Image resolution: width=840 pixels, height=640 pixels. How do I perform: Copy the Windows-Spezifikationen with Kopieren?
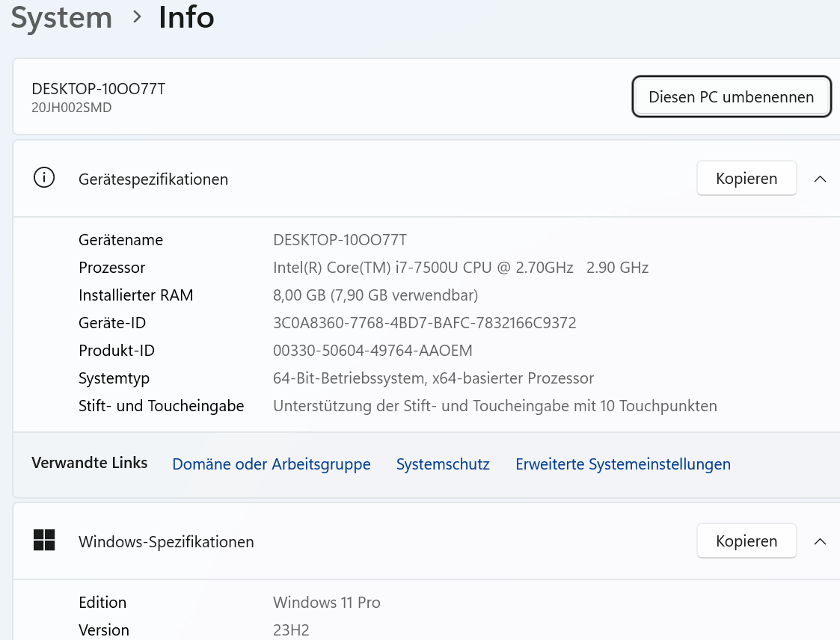click(747, 541)
